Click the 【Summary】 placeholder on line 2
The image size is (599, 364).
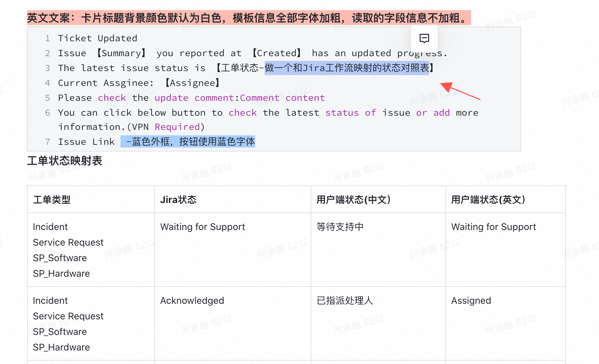pos(121,53)
